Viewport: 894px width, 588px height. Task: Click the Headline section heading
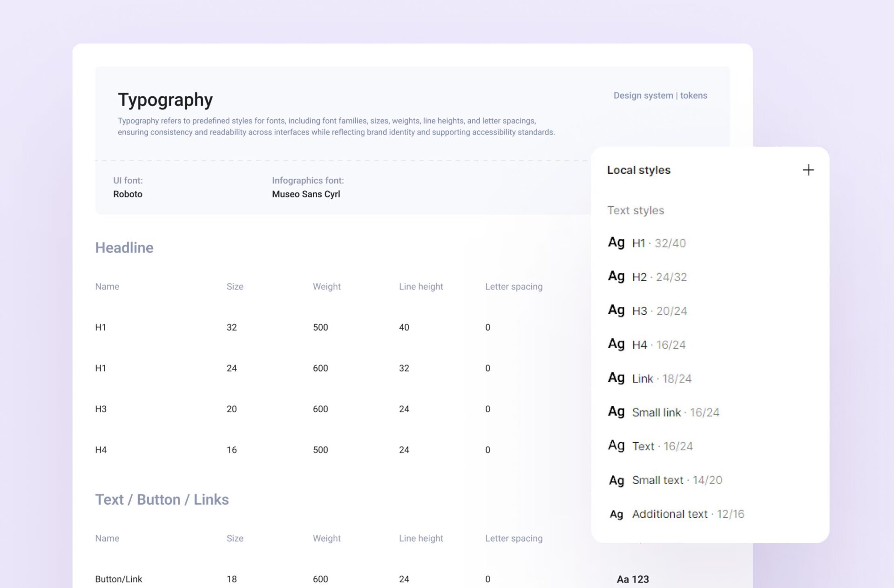(x=124, y=248)
